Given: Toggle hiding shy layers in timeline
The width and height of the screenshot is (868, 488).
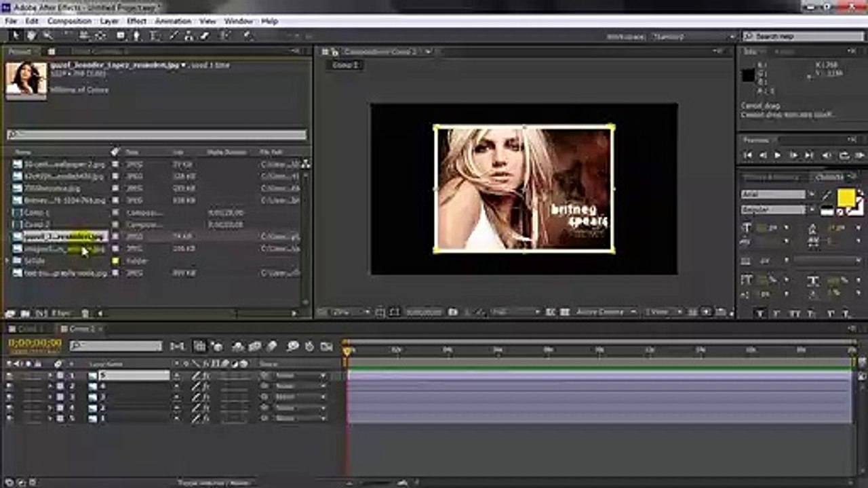Looking at the screenshot, I should pos(238,346).
